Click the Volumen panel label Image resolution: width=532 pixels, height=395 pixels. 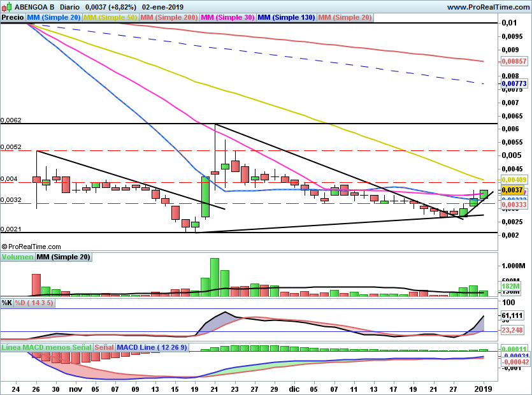[x=18, y=257]
